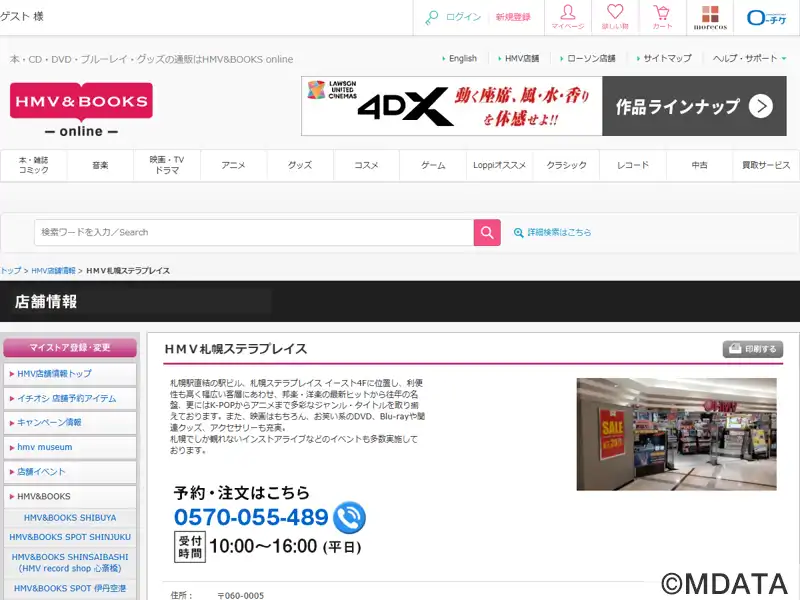Click the arrow circle on 4DX banner
This screenshot has width=800, height=600.
pyautogui.click(x=761, y=106)
